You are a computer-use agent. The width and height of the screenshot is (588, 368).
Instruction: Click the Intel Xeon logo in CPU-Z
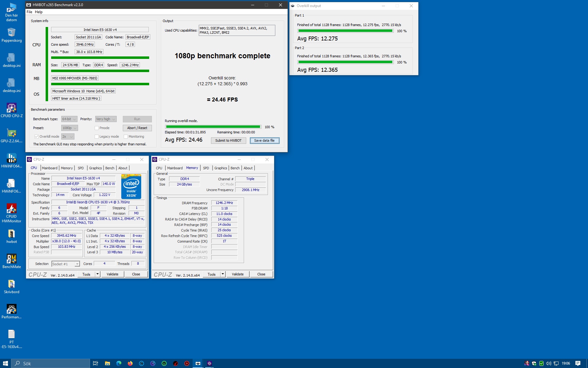[131, 186]
